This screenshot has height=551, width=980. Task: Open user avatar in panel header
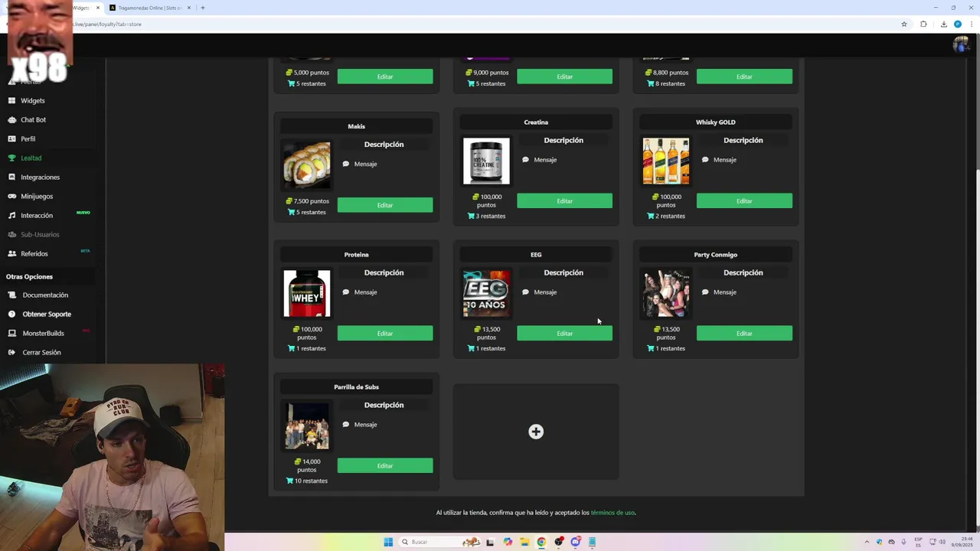tap(960, 44)
